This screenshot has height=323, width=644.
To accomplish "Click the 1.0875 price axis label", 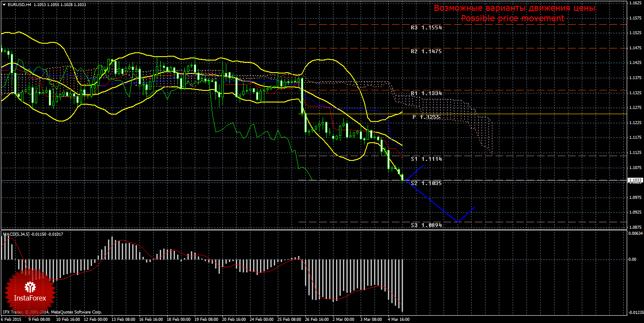I will 635,227.
